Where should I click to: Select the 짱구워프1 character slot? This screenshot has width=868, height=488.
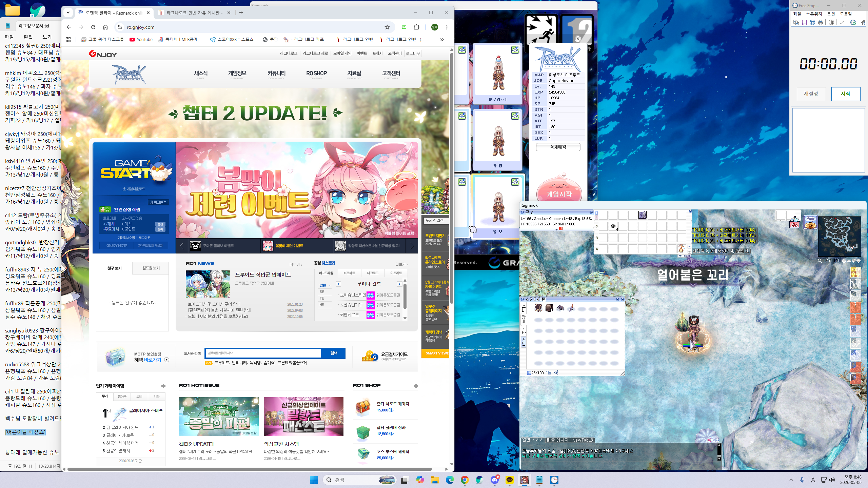497,74
